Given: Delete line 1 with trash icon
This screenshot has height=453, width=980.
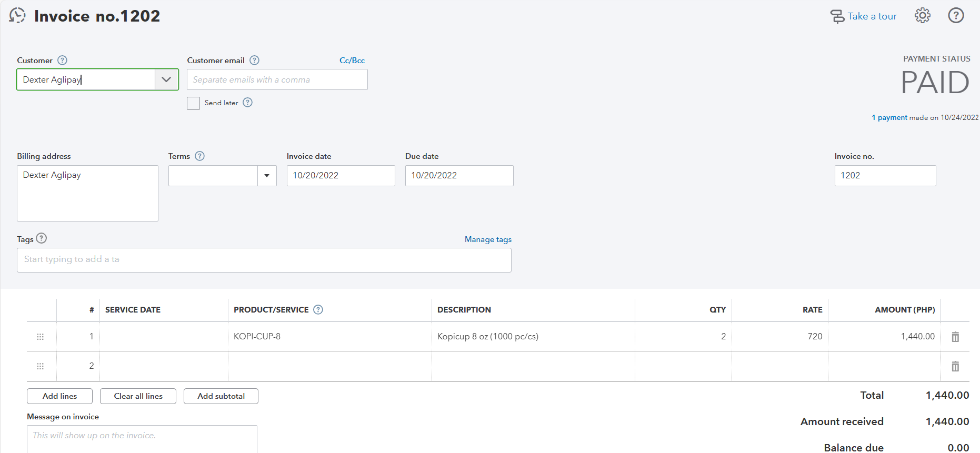Looking at the screenshot, I should tap(955, 337).
